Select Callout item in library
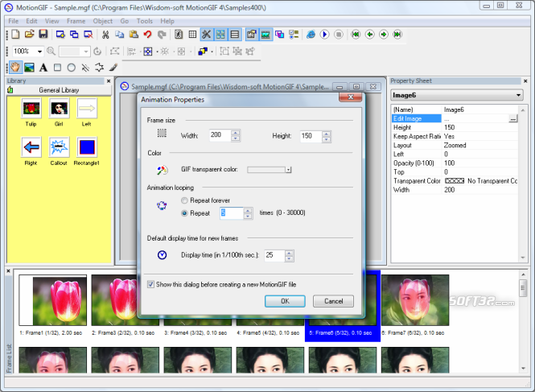Viewport: 535px width, 392px height. [x=59, y=151]
